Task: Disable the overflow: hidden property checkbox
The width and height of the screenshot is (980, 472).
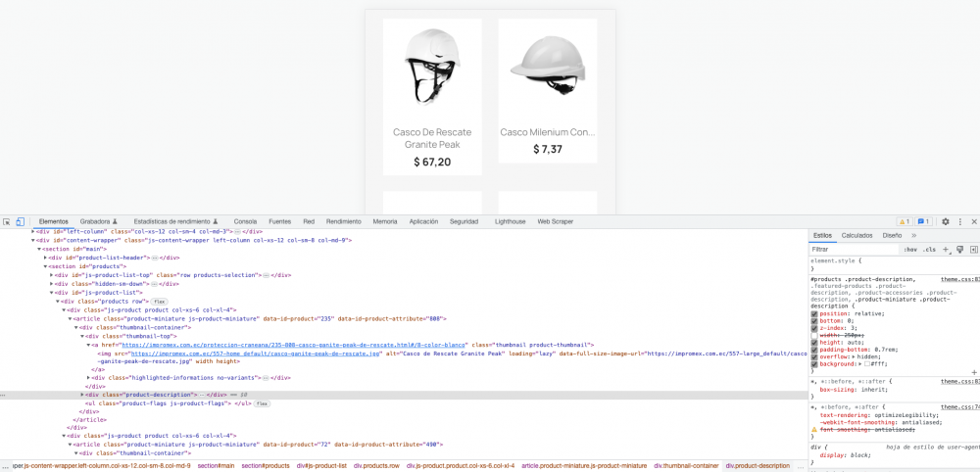Action: [814, 356]
